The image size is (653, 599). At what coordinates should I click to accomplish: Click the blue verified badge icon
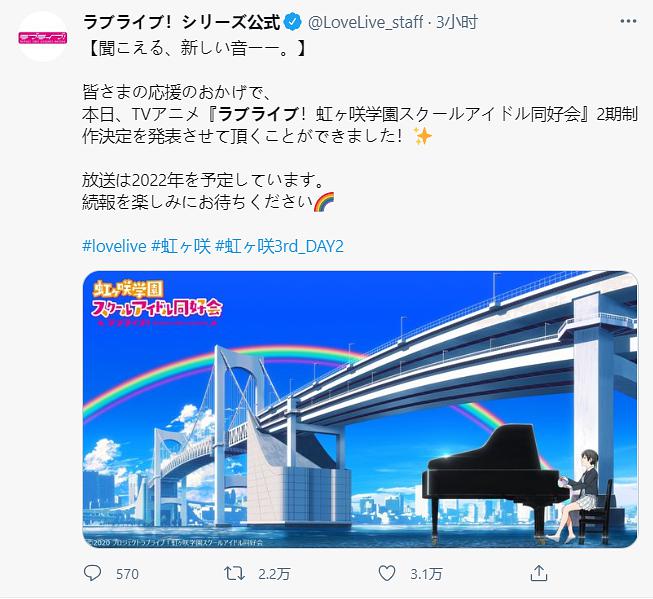(x=292, y=22)
